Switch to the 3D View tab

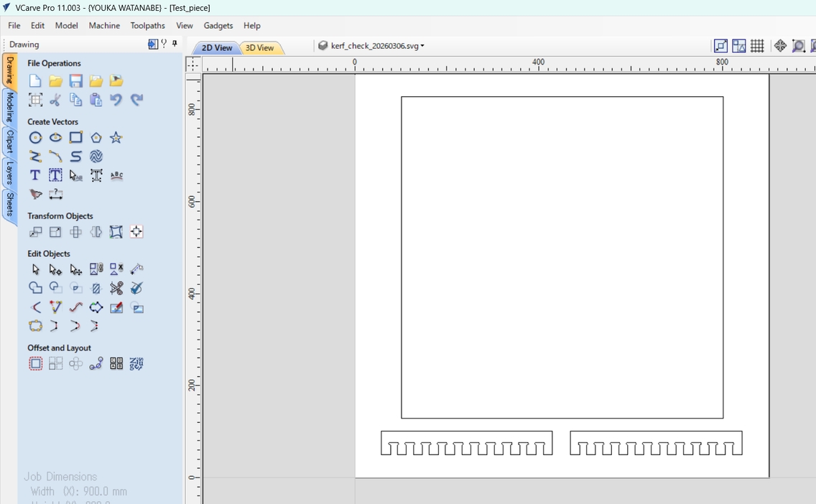point(260,48)
